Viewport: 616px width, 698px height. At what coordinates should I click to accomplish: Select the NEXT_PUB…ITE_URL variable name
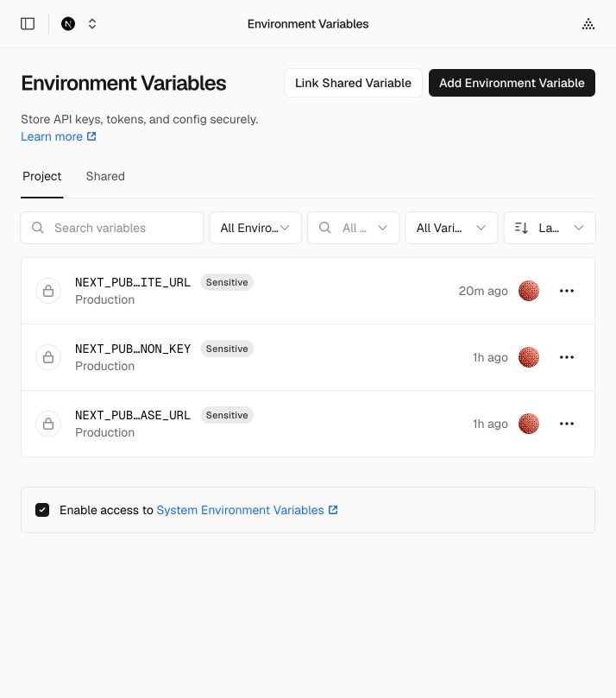[133, 282]
